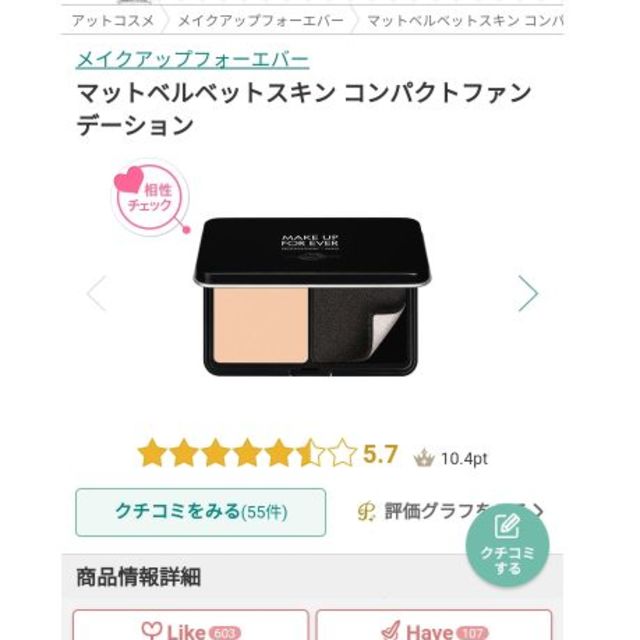Go to アットコスメ breadcrumb
The image size is (640, 640).
[113, 20]
